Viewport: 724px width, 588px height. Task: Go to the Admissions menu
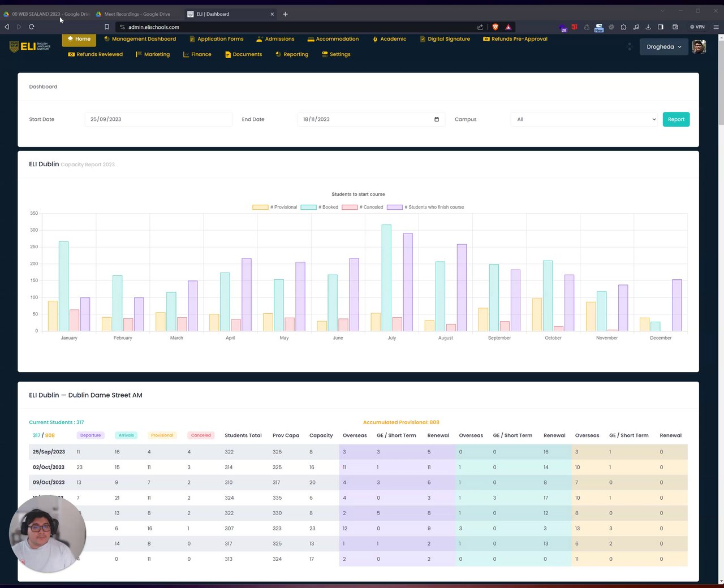tap(275, 39)
